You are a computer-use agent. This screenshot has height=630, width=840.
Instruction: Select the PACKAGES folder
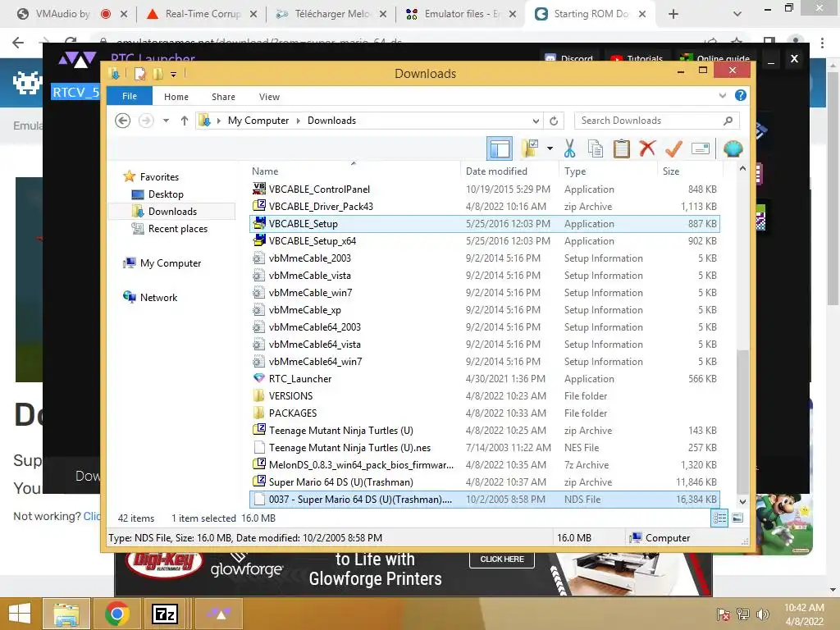point(484,413)
